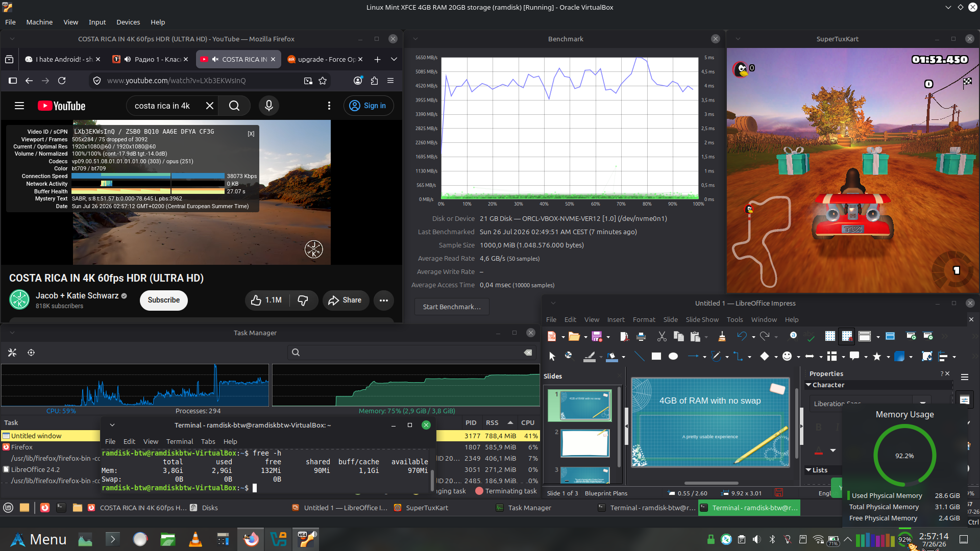Image resolution: width=980 pixels, height=551 pixels.
Task: Toggle Task Manager window-identify crosshair icon
Action: click(x=31, y=353)
